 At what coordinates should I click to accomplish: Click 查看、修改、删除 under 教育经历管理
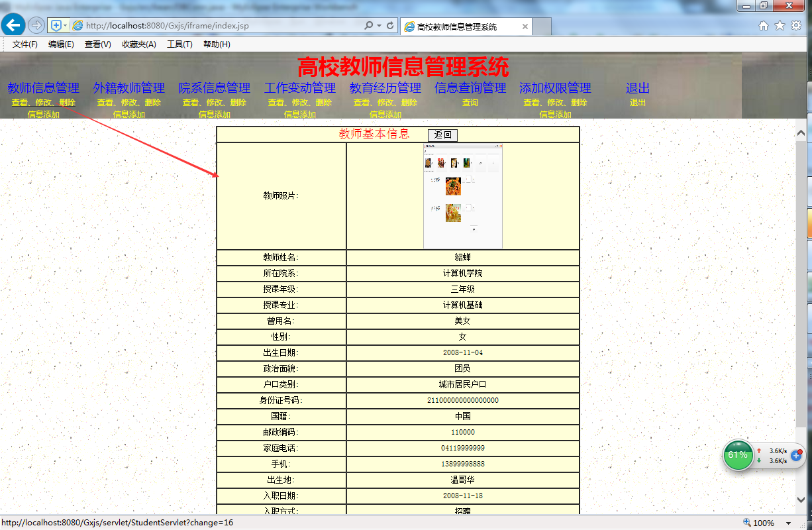click(385, 103)
